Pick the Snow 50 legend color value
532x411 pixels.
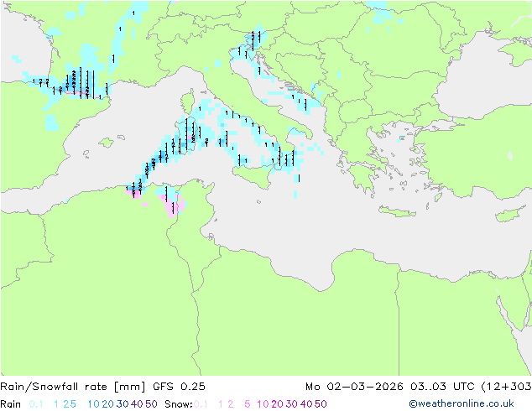(321, 404)
